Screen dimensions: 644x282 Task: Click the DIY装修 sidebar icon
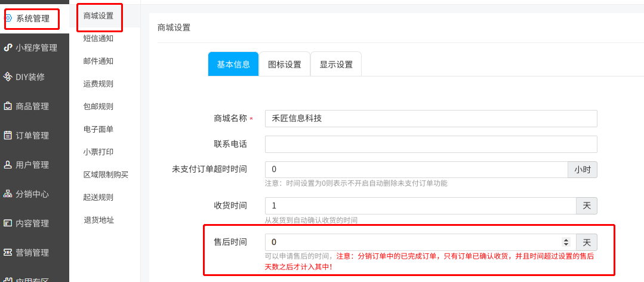(x=8, y=76)
